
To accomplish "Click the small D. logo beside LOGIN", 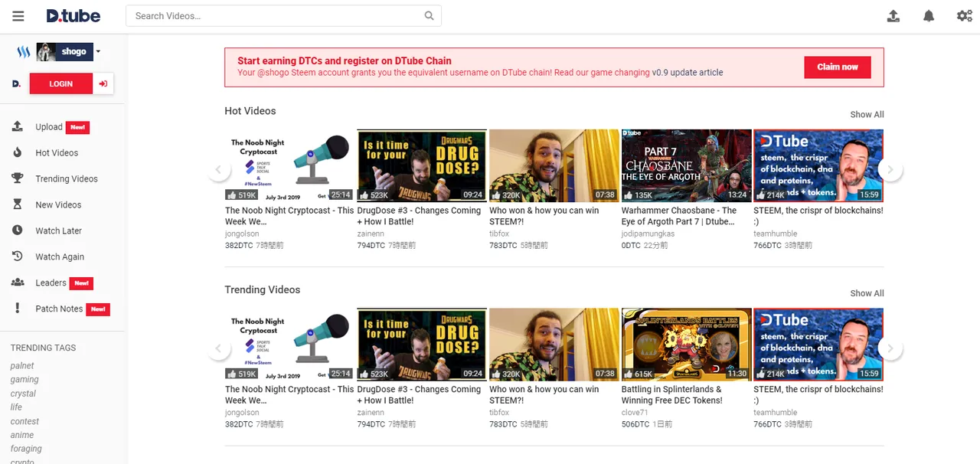I will pyautogui.click(x=17, y=84).
